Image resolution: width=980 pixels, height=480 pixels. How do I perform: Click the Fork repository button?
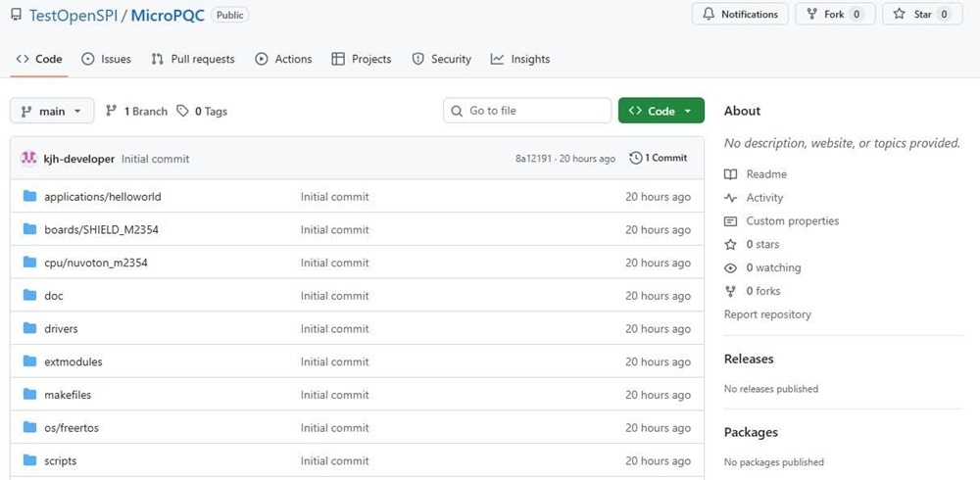coord(835,15)
